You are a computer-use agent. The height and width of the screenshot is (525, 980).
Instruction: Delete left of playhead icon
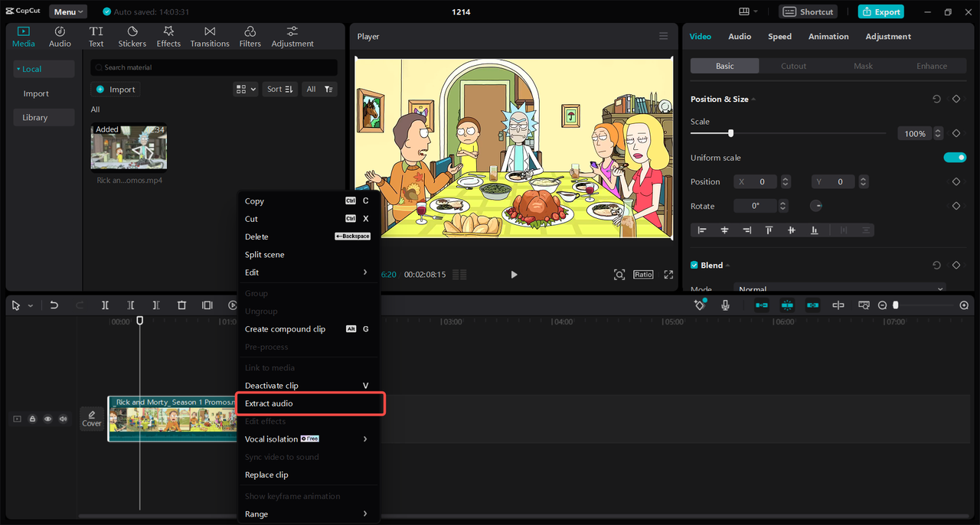131,305
